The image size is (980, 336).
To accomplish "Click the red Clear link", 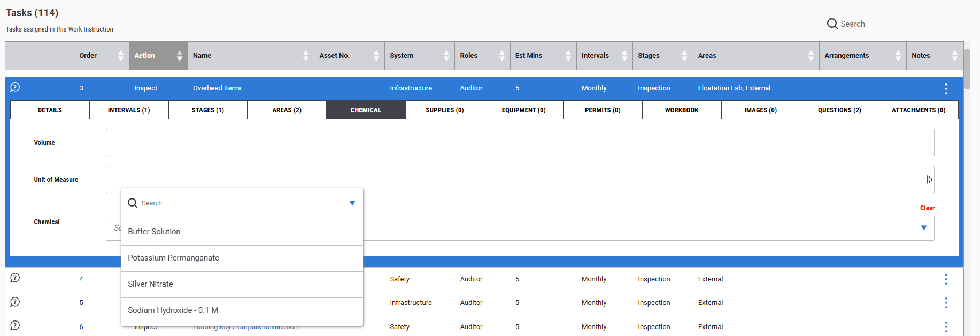I will 927,208.
